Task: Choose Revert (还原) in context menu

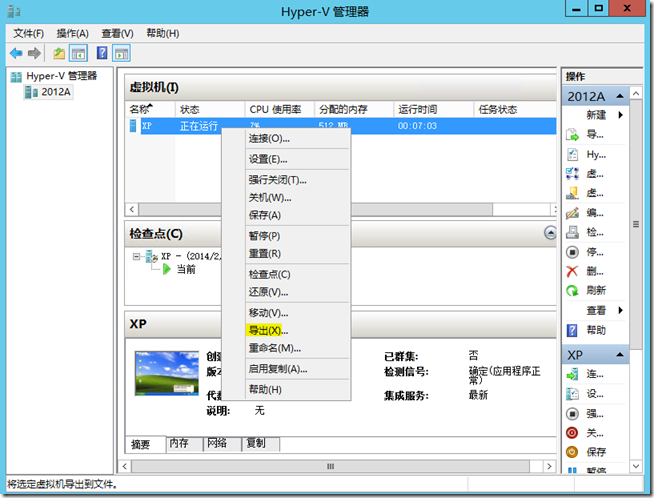Action: click(x=286, y=292)
